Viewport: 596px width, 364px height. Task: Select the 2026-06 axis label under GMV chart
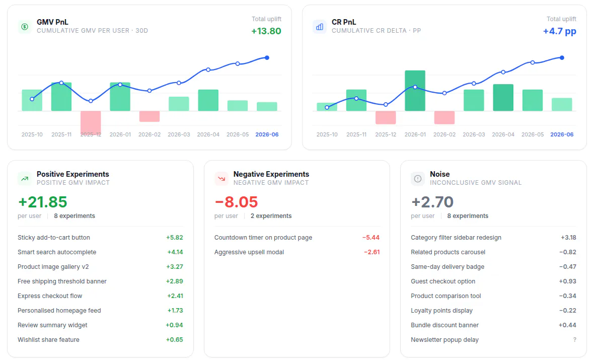pos(267,134)
